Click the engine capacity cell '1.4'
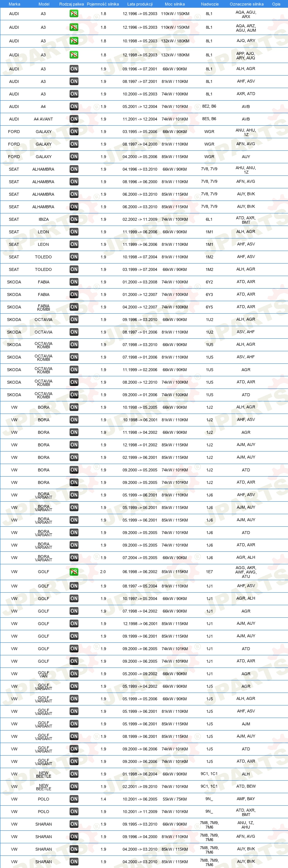Viewport: 288px width, 868px height. 103,799
